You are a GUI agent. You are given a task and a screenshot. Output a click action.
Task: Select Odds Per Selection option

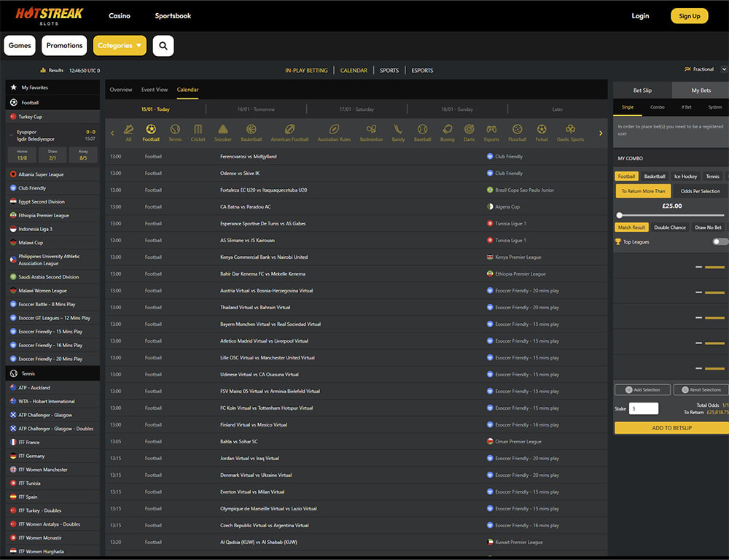700,191
